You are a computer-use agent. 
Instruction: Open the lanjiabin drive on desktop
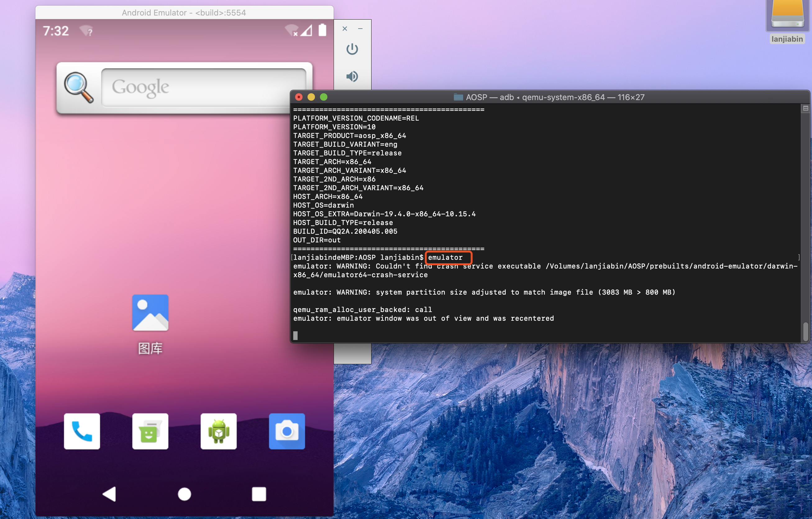tap(787, 15)
